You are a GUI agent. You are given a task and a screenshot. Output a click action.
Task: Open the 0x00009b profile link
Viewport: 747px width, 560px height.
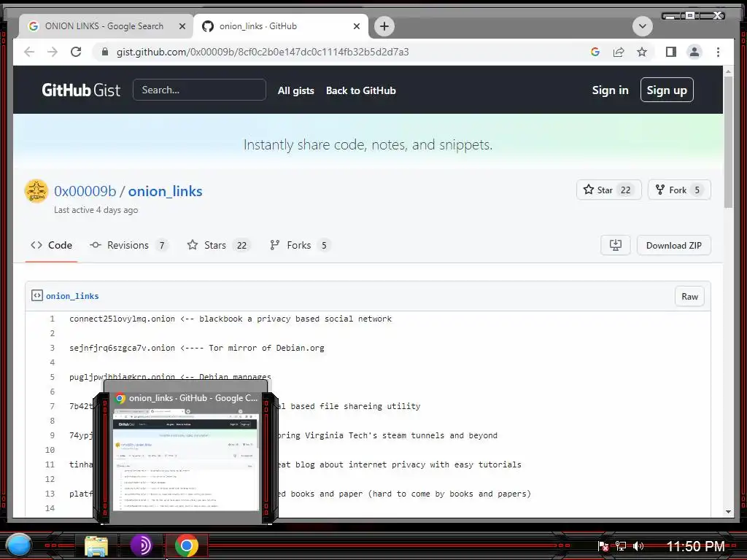click(85, 191)
